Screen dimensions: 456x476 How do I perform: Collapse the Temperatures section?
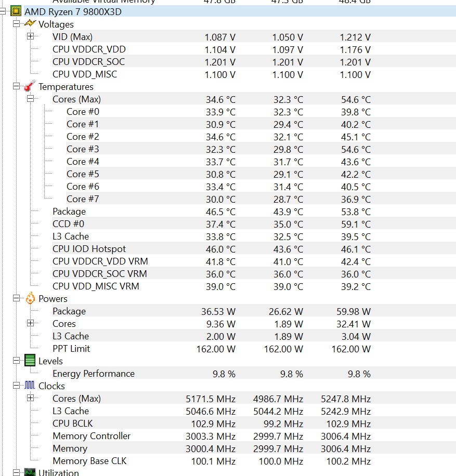click(17, 86)
